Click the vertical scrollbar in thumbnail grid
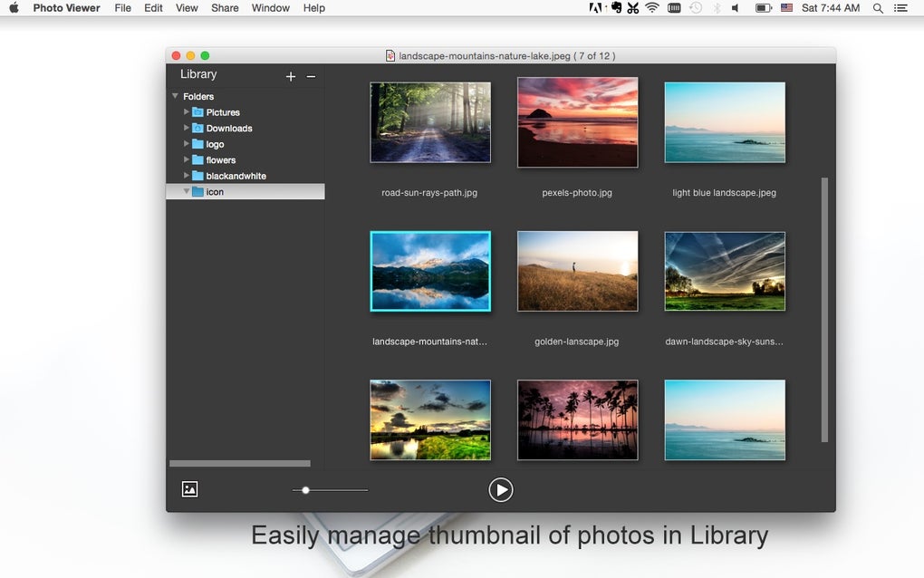924x578 pixels. click(x=824, y=308)
